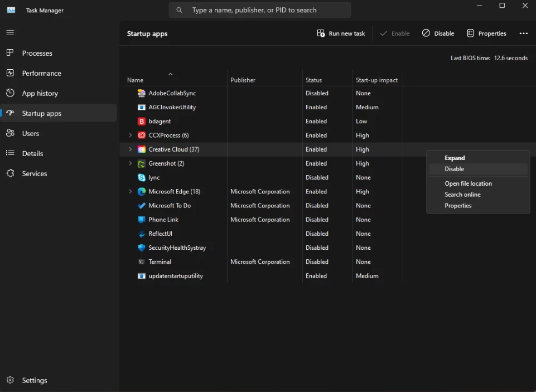Click the sort arrow above Name column
Screen dimensions: 536x392
tap(170, 74)
